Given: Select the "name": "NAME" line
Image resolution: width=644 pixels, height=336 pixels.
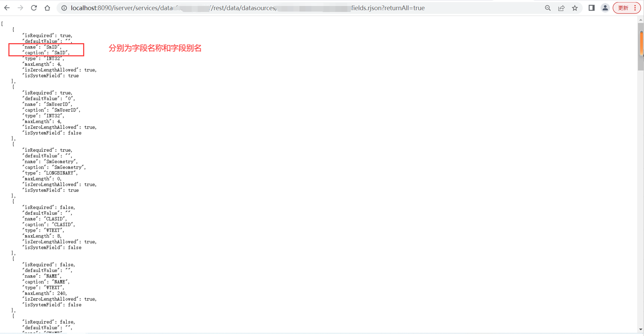Looking at the screenshot, I should point(42,276).
